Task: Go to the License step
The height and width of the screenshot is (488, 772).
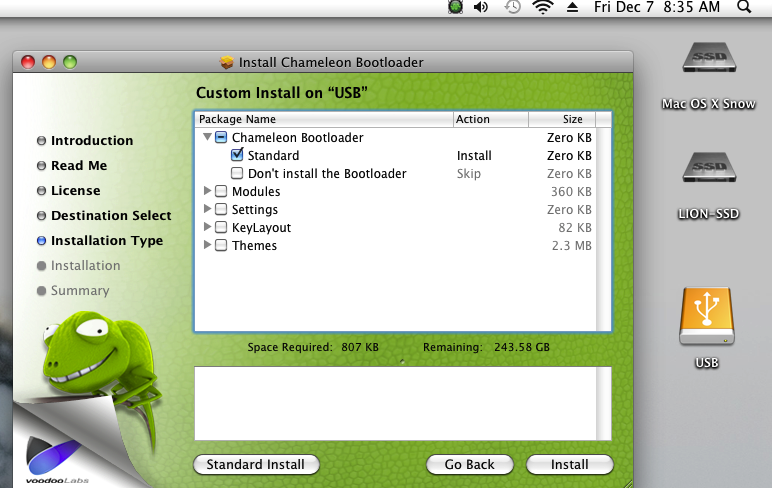Action: pos(75,191)
